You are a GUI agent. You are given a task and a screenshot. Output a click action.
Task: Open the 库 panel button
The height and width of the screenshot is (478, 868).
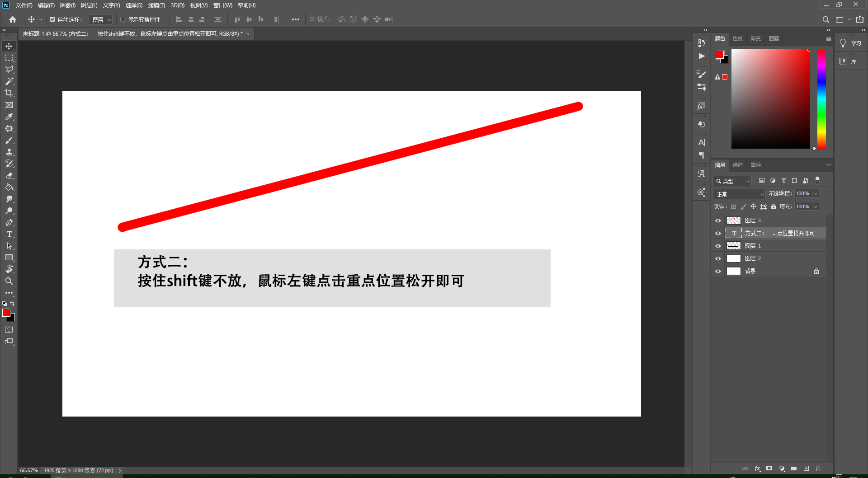[851, 61]
